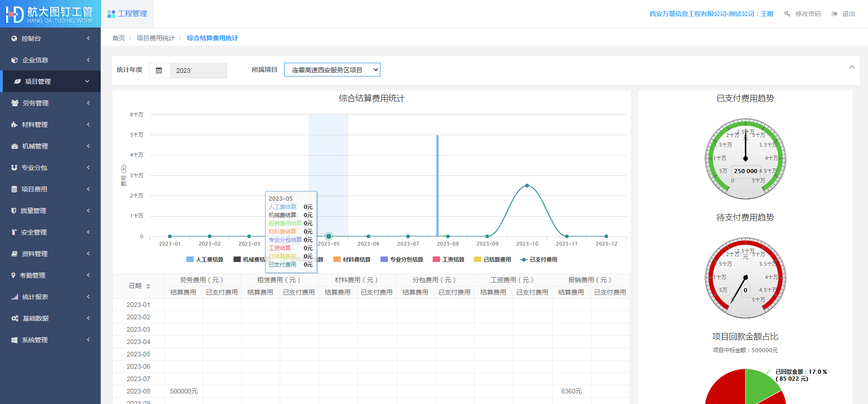Click the 企业信息 cube icon in sidebar

[x=15, y=60]
